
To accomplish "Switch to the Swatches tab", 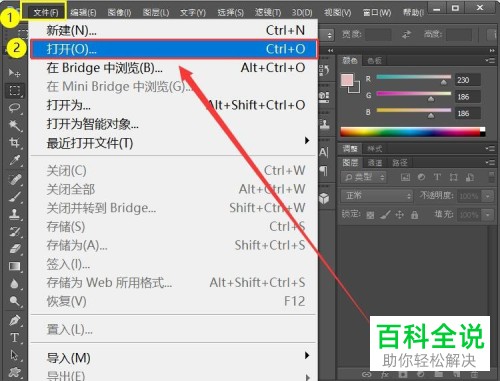I will [x=374, y=61].
